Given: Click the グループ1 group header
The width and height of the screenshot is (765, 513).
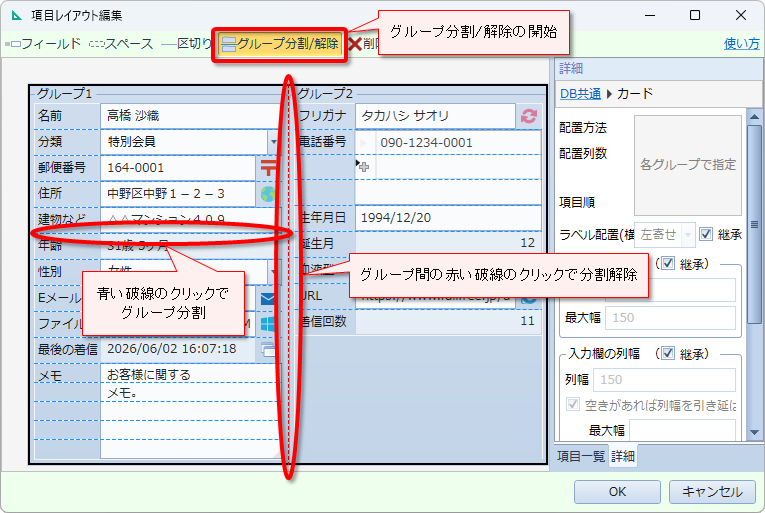Looking at the screenshot, I should pos(64,94).
